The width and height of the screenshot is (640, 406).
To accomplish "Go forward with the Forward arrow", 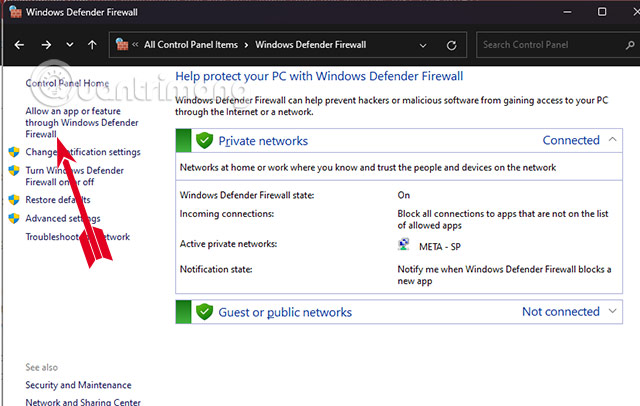I will coord(46,45).
